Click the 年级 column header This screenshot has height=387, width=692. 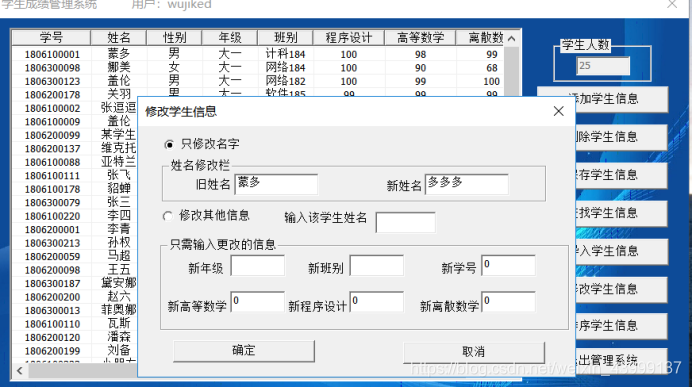[x=230, y=38]
